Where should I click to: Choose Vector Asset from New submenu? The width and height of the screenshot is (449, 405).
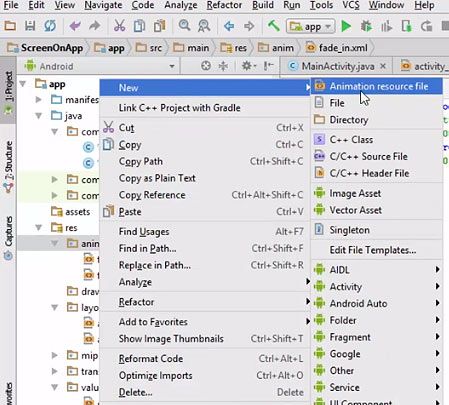377,210
